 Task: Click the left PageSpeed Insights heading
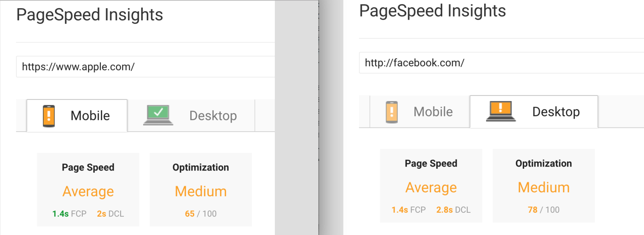[x=90, y=15]
